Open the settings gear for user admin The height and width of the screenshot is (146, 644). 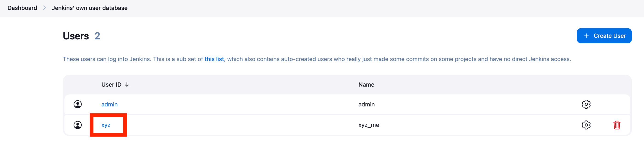coord(586,104)
